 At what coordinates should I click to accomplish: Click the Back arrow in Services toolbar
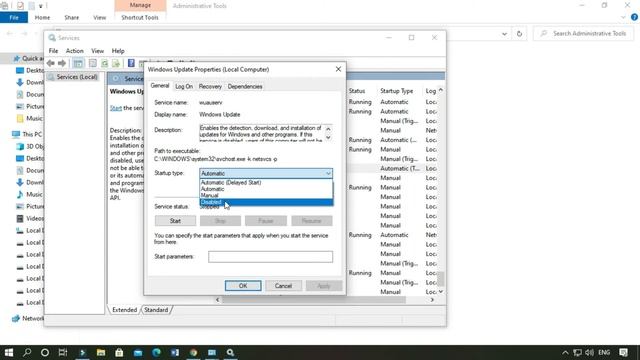pyautogui.click(x=51, y=63)
